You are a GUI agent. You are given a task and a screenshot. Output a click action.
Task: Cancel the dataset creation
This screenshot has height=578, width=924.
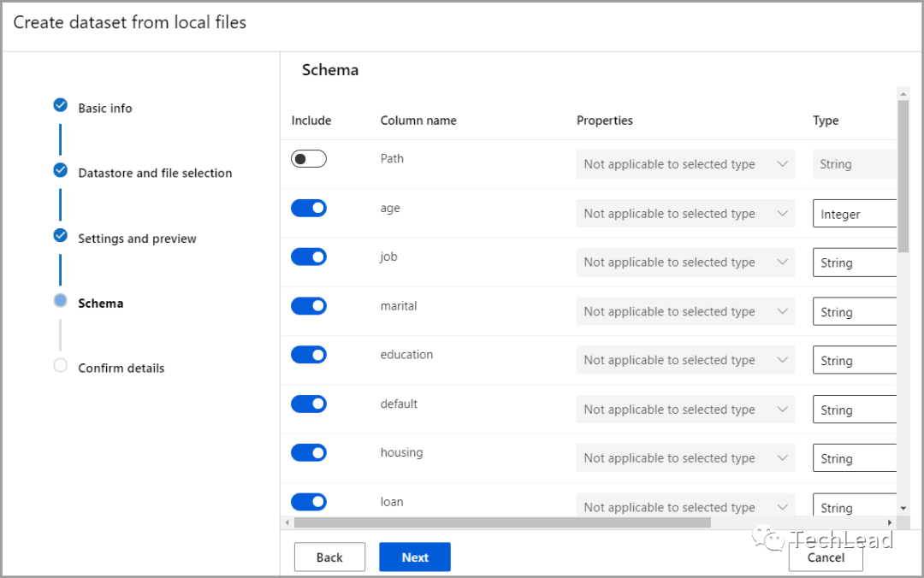click(825, 557)
